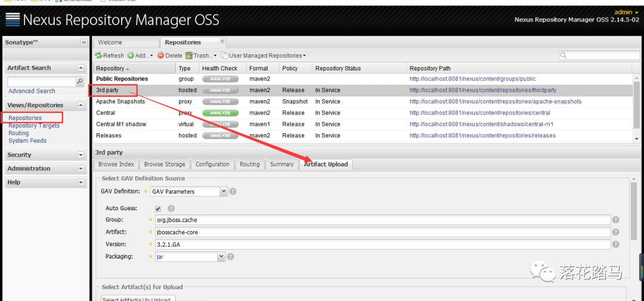Screen dimensions: 644x301
Task: Open the central-m1 shadow path link
Action: [481, 124]
